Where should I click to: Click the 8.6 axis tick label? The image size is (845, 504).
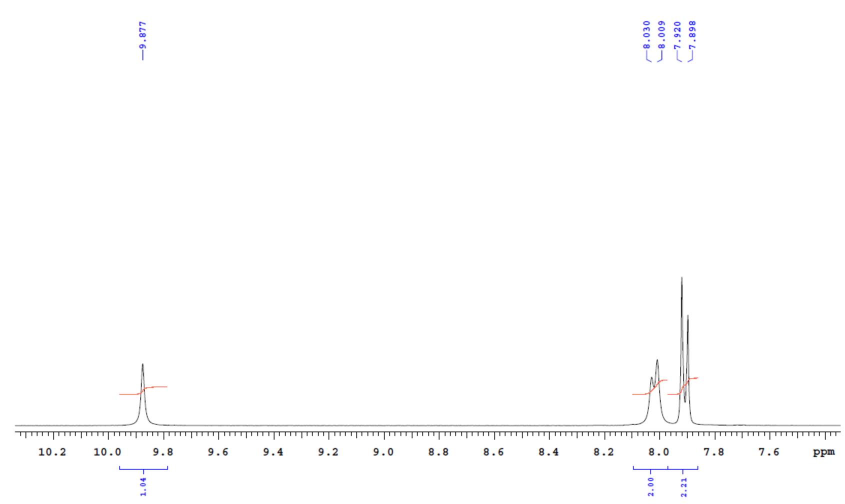pos(493,452)
